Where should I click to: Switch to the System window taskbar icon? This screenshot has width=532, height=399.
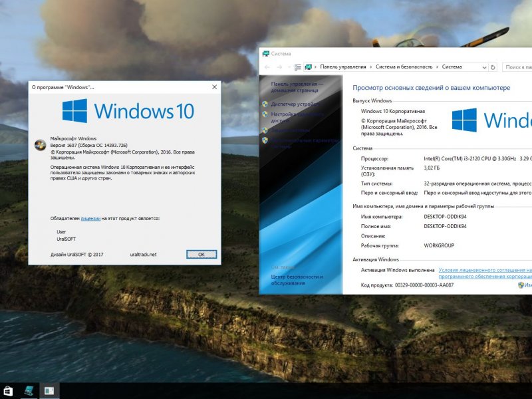[30, 391]
